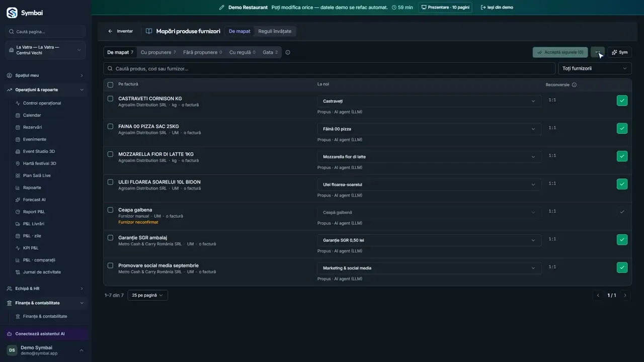This screenshot has height=362, width=644.
Task: Open the Castraveți product mapping dropdown
Action: [429, 101]
